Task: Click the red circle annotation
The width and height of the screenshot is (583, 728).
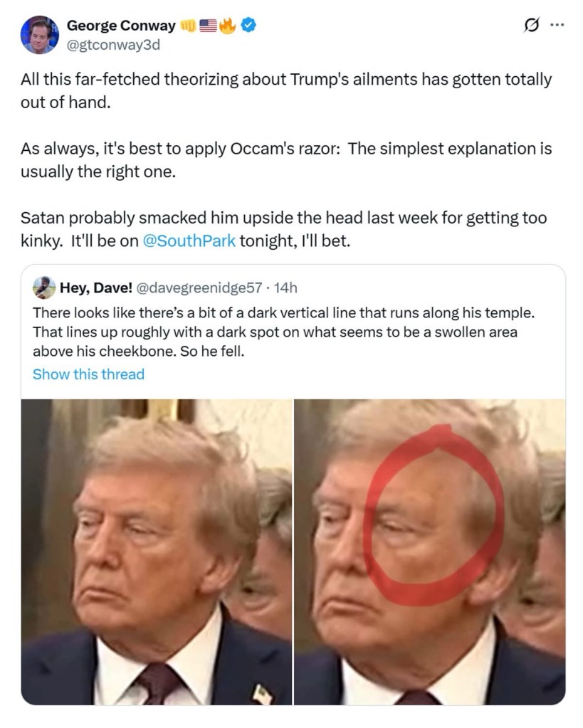Action: tap(434, 515)
